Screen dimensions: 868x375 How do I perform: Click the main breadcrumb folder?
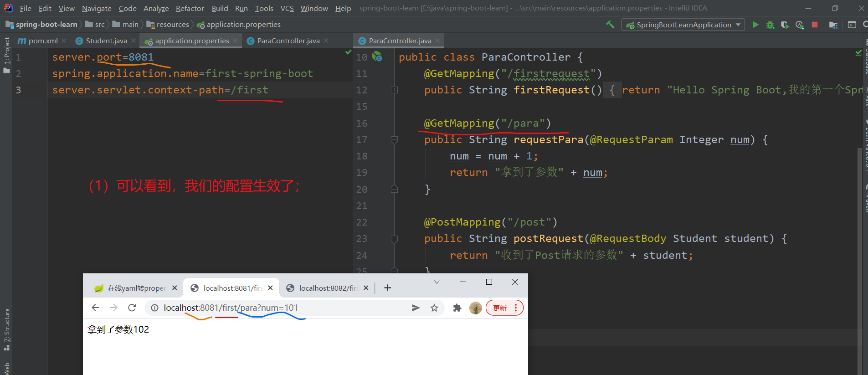(x=126, y=25)
